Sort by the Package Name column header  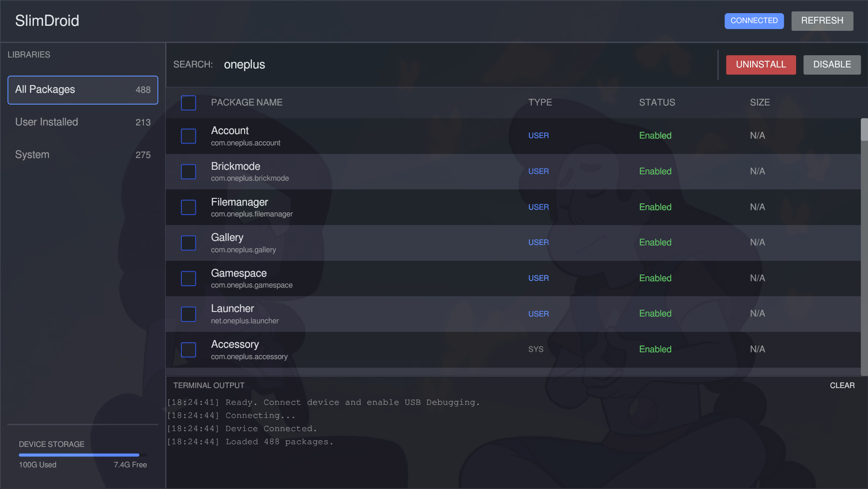click(x=247, y=103)
